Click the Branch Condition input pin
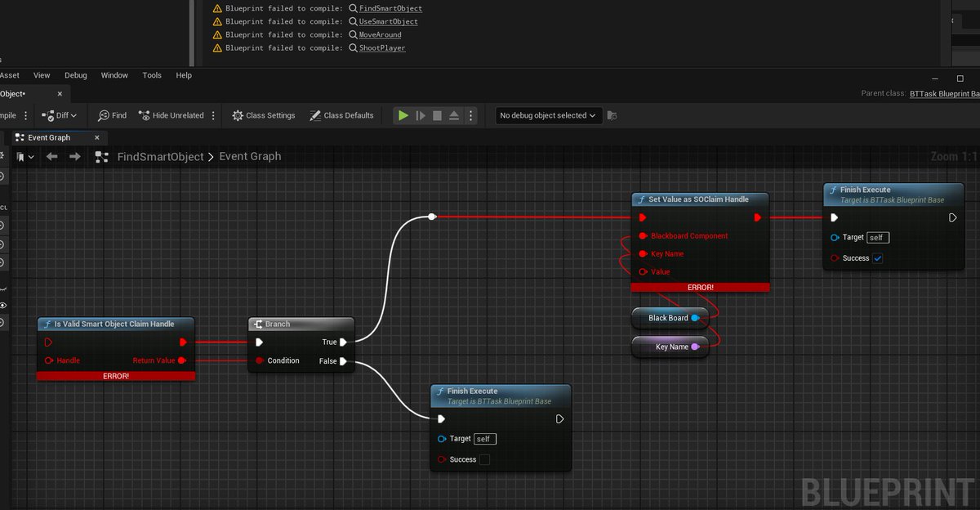 259,360
